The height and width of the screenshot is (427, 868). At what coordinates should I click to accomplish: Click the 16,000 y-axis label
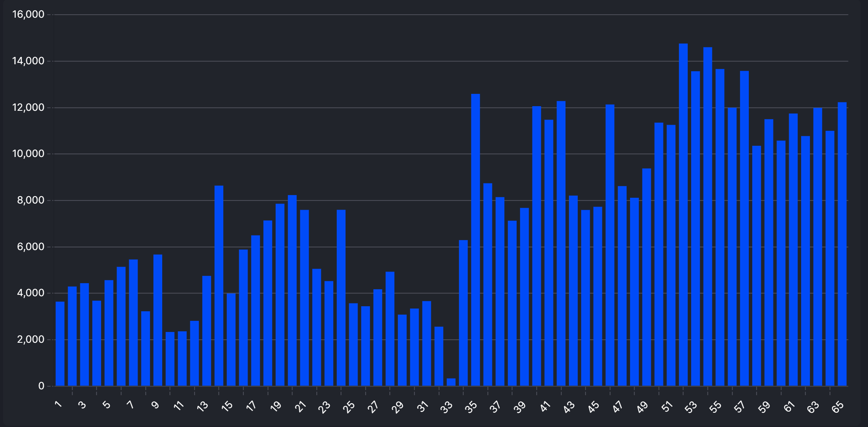pyautogui.click(x=28, y=15)
